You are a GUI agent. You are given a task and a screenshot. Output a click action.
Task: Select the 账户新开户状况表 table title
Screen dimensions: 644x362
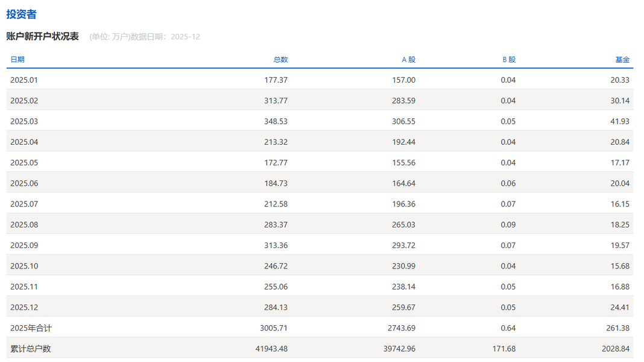click(x=42, y=36)
